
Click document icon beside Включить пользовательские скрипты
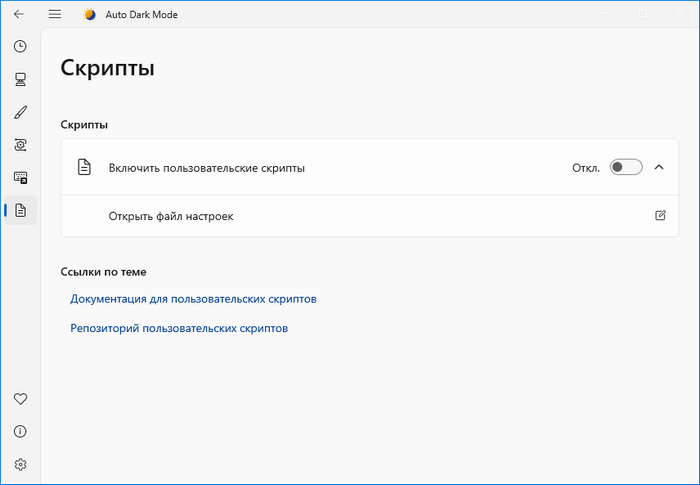tap(84, 167)
